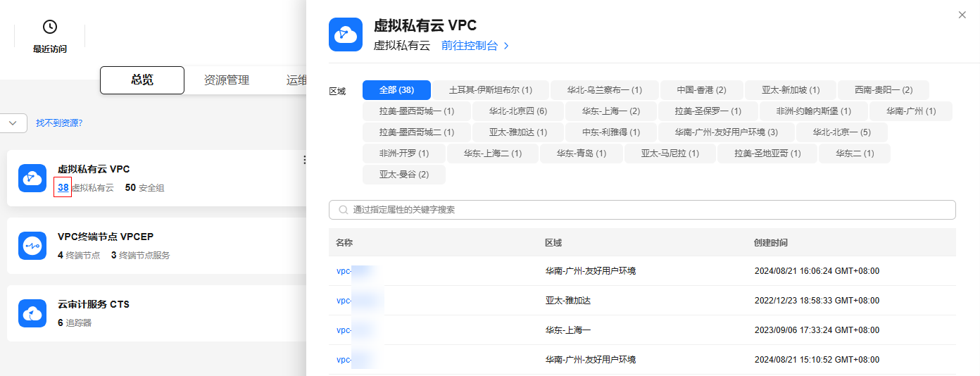Filter by 华南-广州-友好用户环境 (3) region
This screenshot has width=980, height=376.
pyautogui.click(x=727, y=132)
